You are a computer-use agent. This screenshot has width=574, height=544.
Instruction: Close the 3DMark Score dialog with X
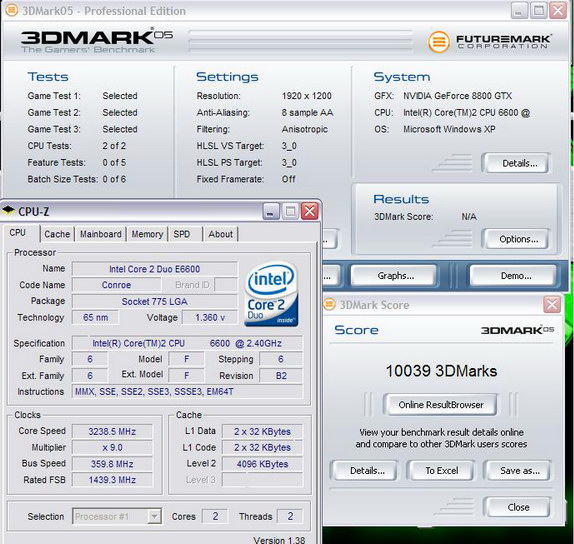point(552,305)
